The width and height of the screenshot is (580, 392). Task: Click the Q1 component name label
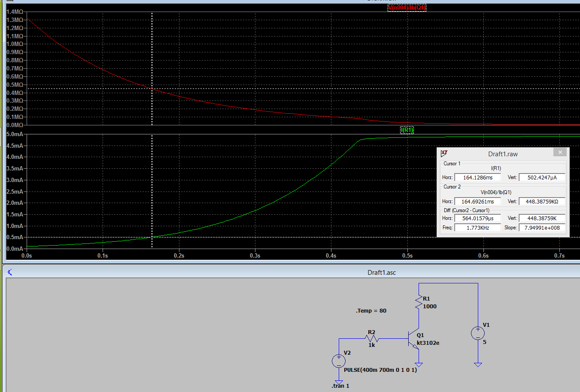[420, 335]
